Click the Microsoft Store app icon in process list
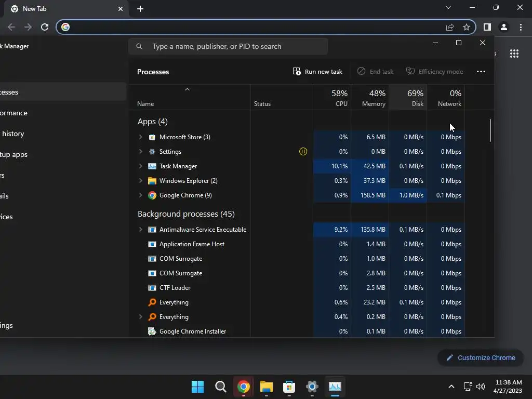The height and width of the screenshot is (399, 532). pos(152,137)
